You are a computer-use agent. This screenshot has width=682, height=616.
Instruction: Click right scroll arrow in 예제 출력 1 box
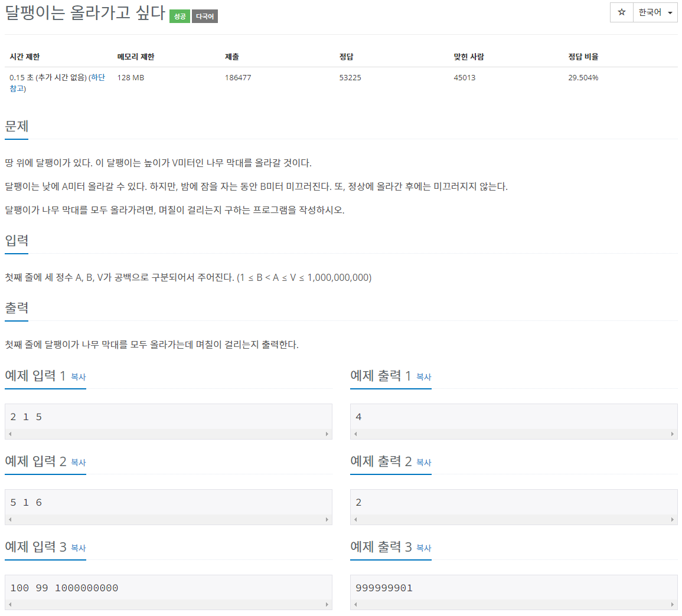673,434
